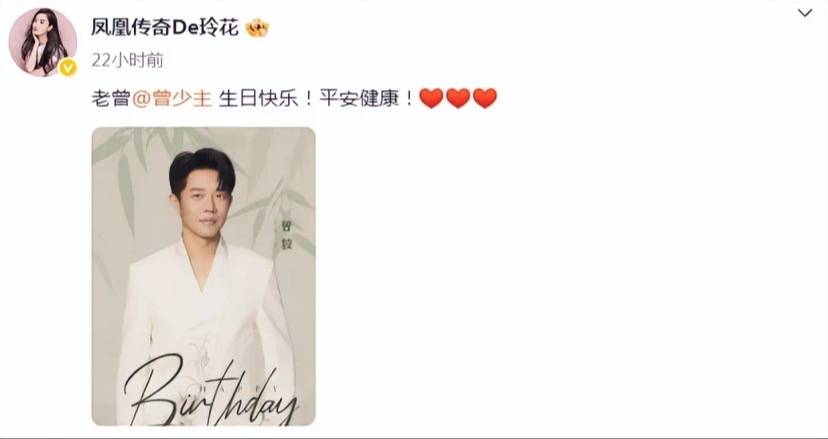Click the 老曾 text at post start
Viewport: 828px width, 439px height.
[111, 98]
